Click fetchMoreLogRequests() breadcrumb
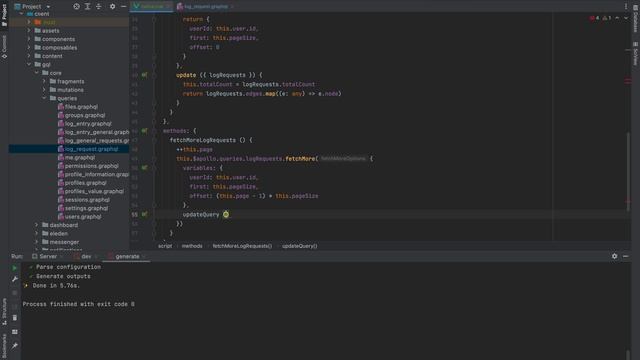This screenshot has height=360, width=640. click(x=242, y=246)
